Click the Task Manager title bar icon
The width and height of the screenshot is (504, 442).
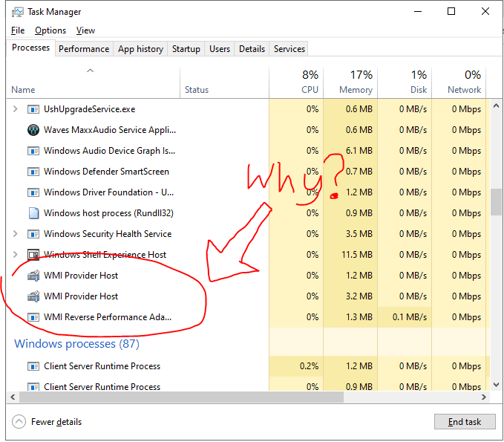(17, 12)
